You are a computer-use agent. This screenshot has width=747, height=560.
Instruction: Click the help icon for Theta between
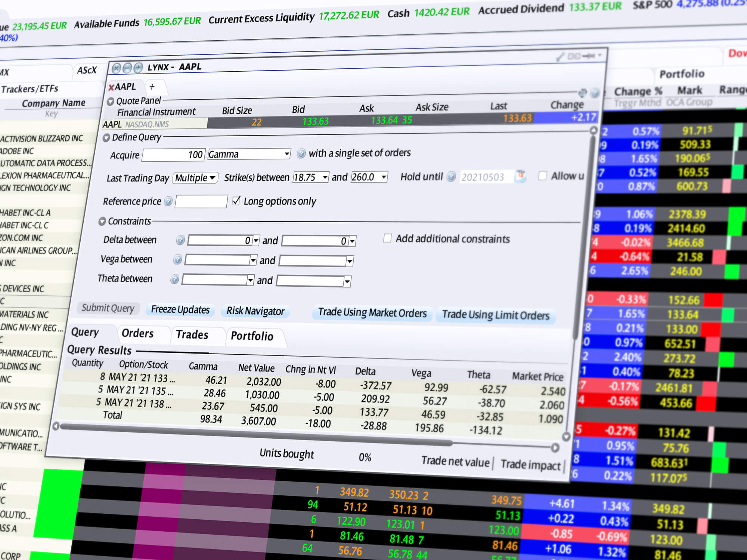tap(174, 279)
